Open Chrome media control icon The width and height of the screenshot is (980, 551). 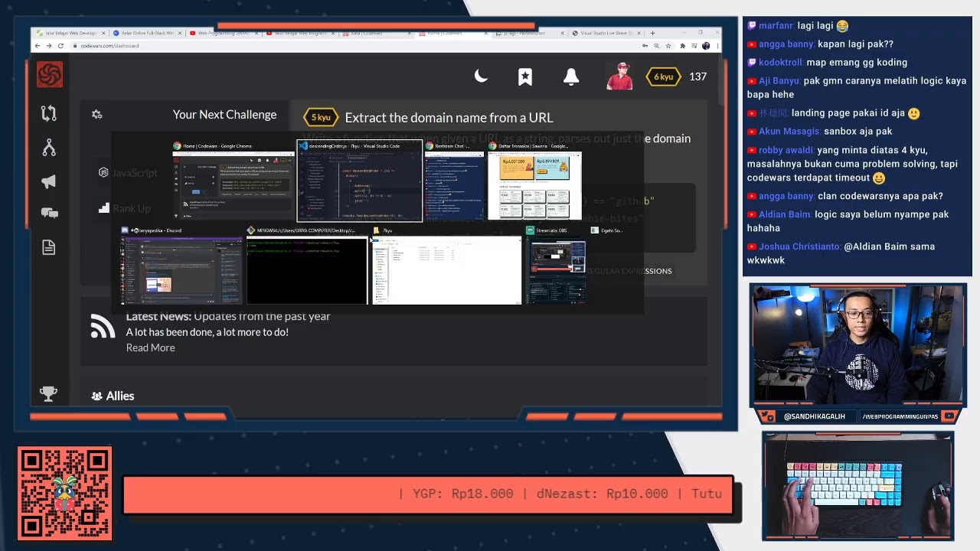tap(693, 46)
